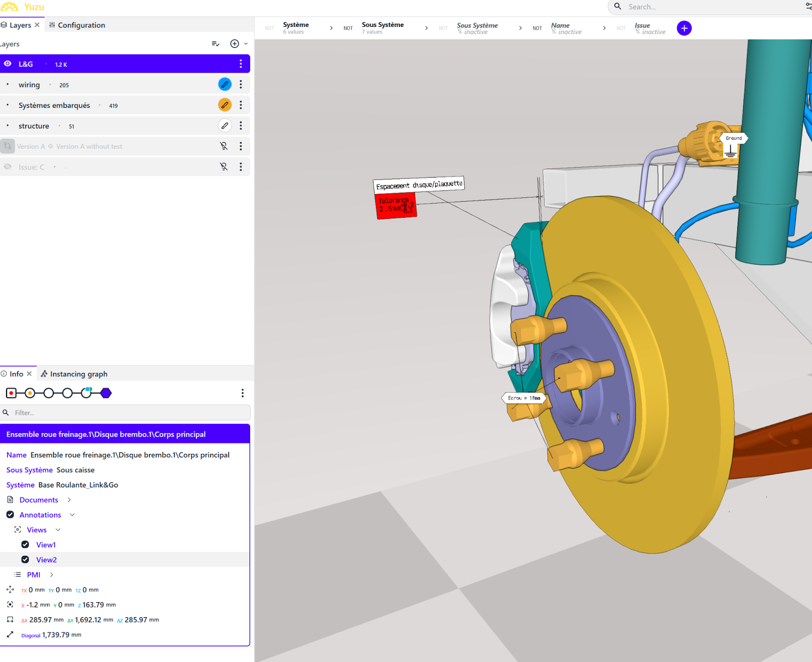This screenshot has height=662, width=812.
Task: Expand the Documents section
Action: click(69, 500)
